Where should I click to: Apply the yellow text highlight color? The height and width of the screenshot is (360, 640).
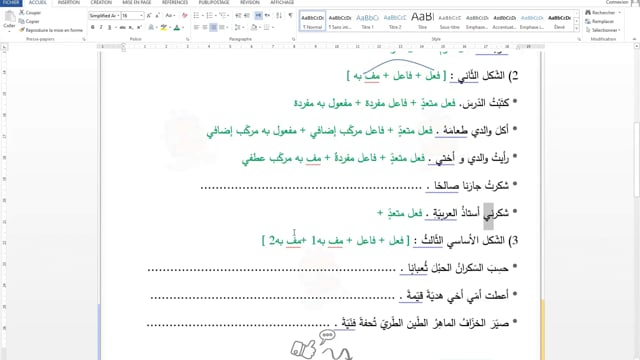pos(163,27)
